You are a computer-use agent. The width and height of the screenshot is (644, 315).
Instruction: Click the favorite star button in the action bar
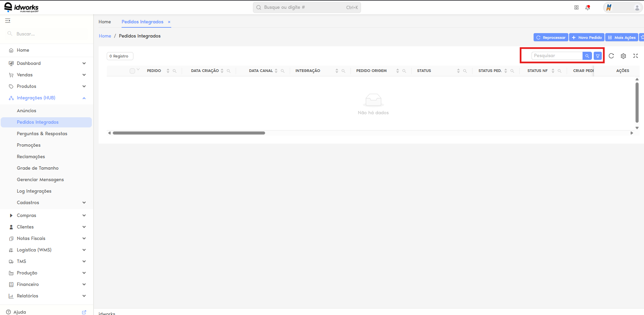[642, 37]
